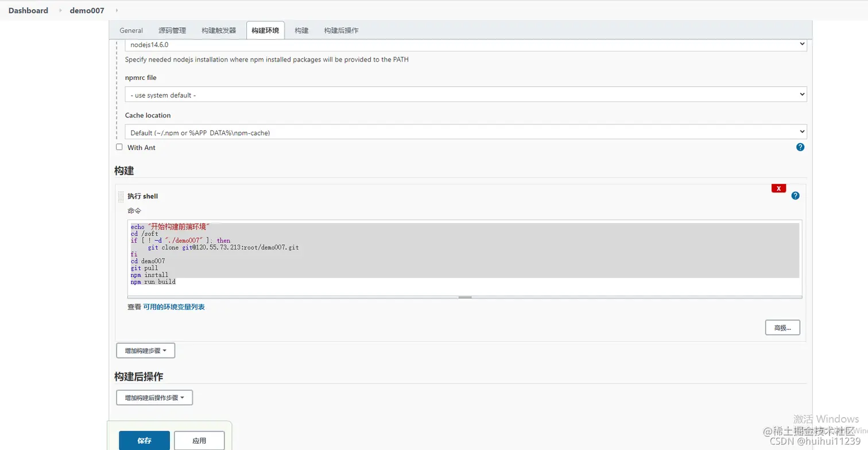Image resolution: width=868 pixels, height=450 pixels.
Task: Click the 保存 button
Action: point(144,441)
